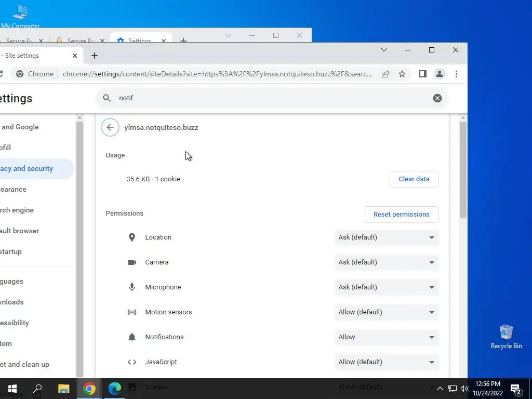
Task: Open the notification center icon
Action: click(516, 389)
